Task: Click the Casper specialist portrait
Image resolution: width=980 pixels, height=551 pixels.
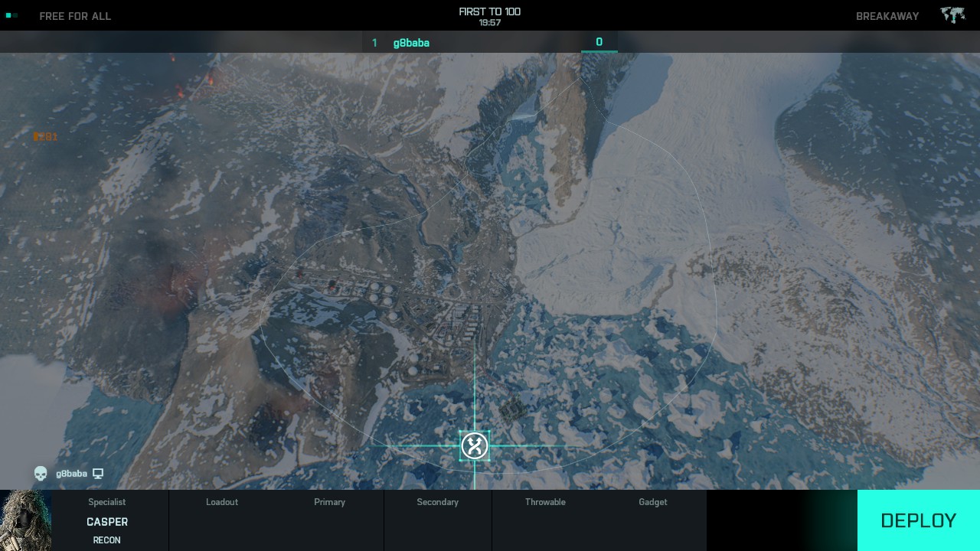Action: click(26, 520)
